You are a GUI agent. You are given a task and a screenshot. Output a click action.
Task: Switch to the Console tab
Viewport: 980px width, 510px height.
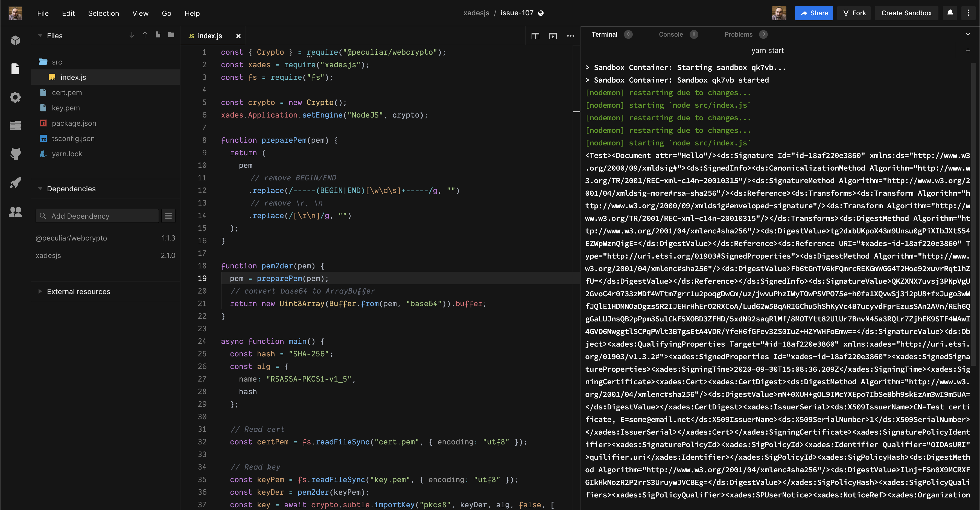(672, 34)
